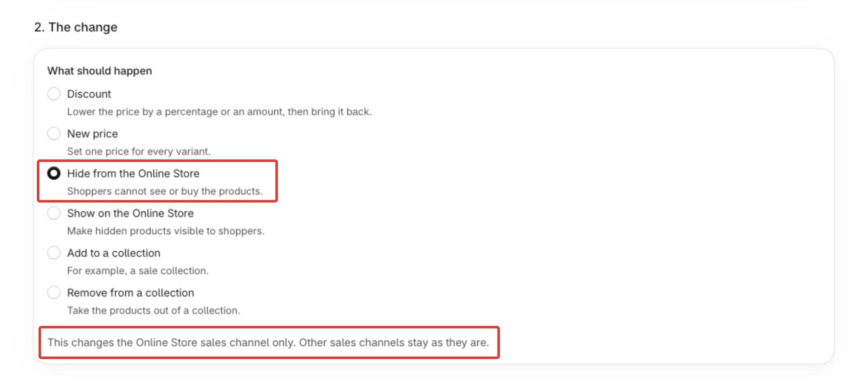868x381 pixels.
Task: Click 'Take the products out of a collection.' text
Action: point(154,311)
